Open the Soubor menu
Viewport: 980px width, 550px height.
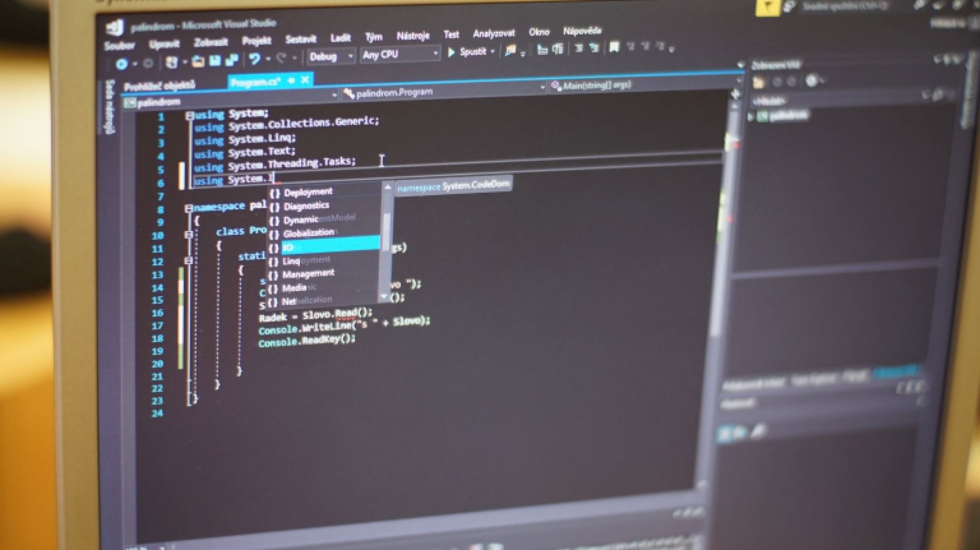pos(119,46)
